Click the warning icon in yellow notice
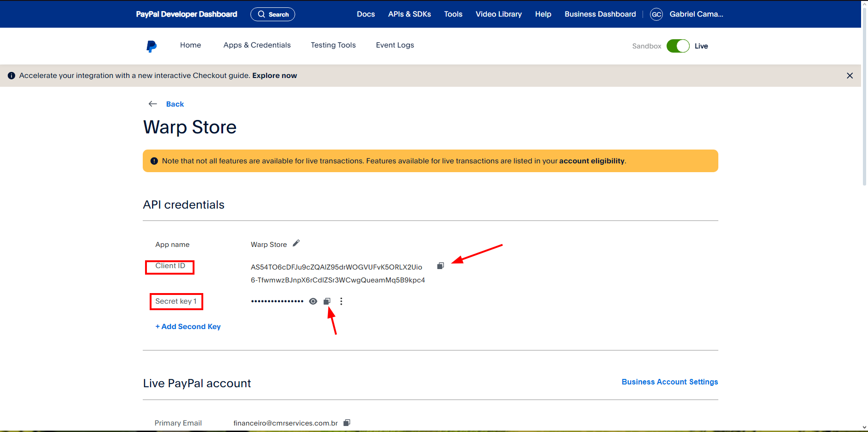This screenshot has width=868, height=432. (154, 161)
